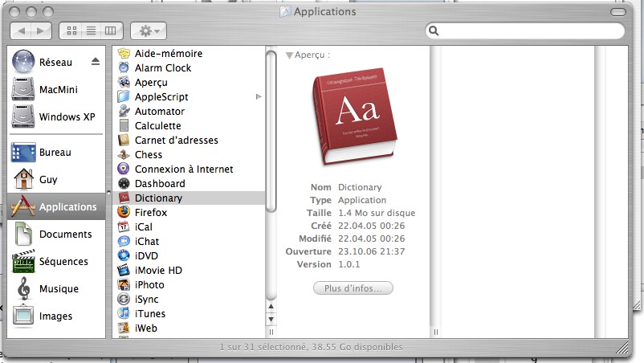Click the applications column width handle
This screenshot has width=644, height=363.
tap(271, 332)
